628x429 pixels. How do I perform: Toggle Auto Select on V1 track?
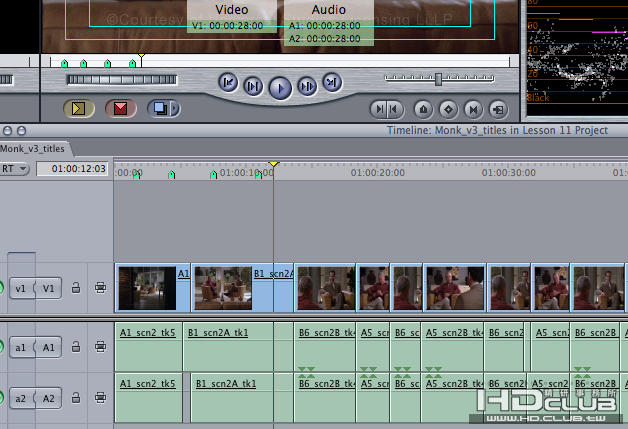click(x=101, y=288)
